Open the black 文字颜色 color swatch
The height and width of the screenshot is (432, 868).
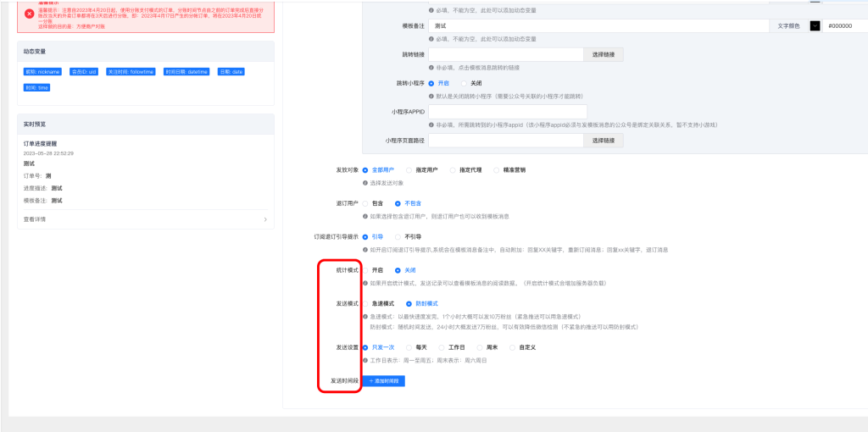click(x=815, y=26)
